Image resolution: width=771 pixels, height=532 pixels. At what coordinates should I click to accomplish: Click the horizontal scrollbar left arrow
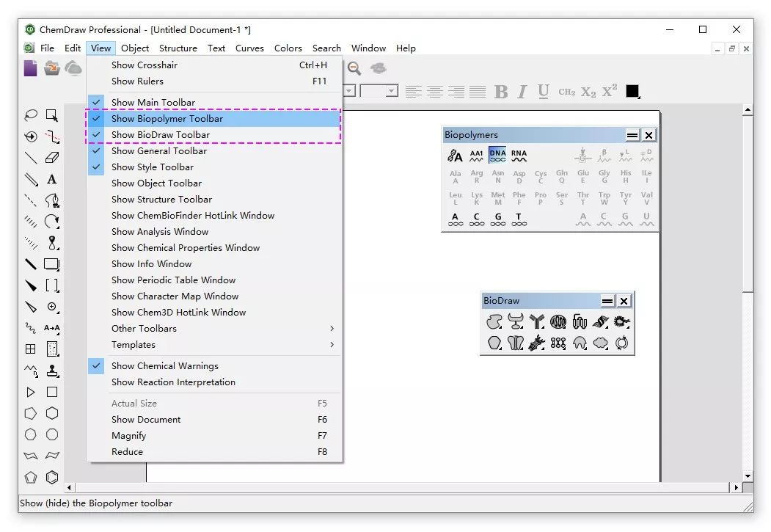[70, 488]
